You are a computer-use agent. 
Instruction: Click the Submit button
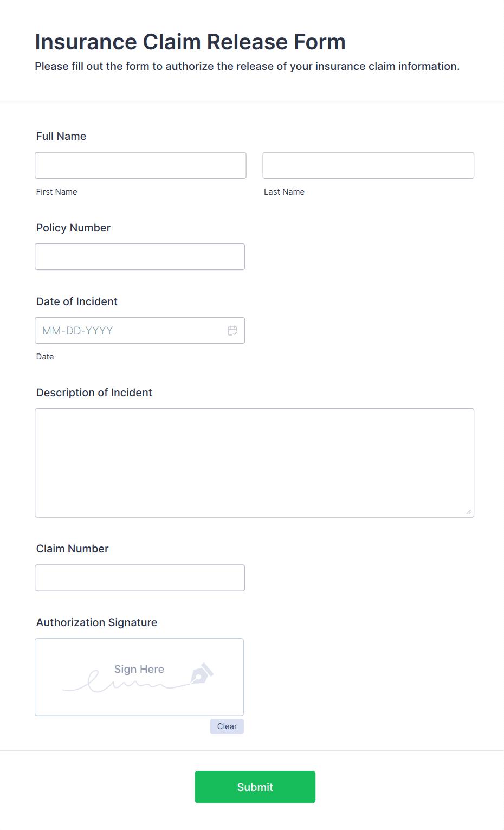(x=255, y=787)
